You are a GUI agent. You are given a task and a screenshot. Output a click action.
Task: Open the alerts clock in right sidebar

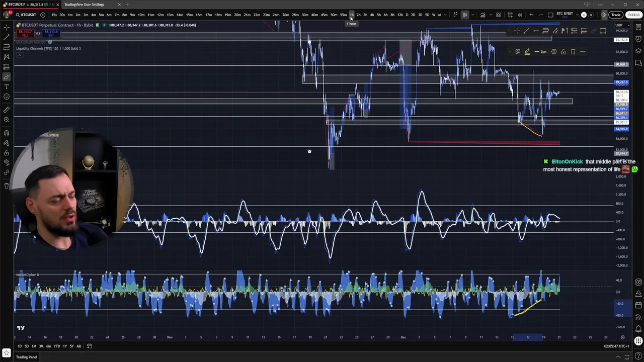(638, 39)
